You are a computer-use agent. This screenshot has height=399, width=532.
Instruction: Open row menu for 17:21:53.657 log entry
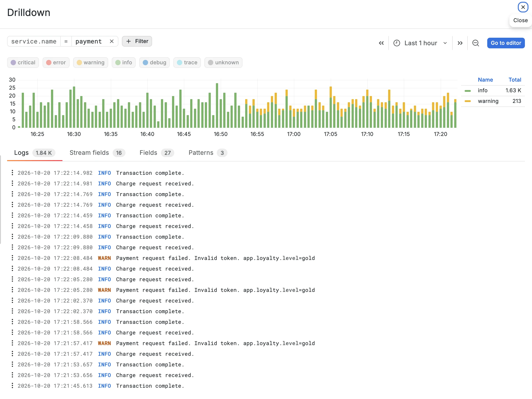[12, 365]
